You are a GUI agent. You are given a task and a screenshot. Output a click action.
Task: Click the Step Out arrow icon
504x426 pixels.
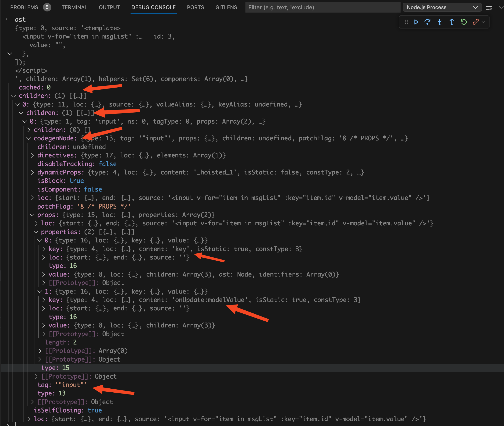click(x=452, y=22)
